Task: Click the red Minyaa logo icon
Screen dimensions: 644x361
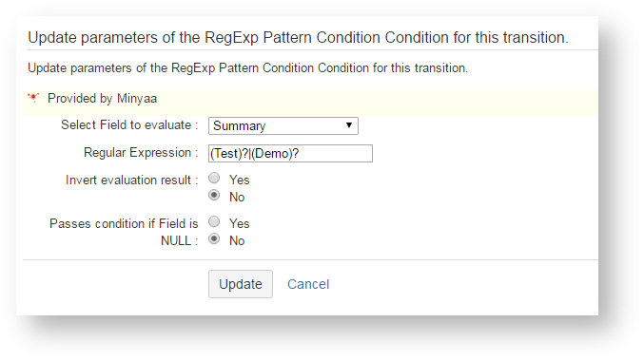Action: point(33,98)
